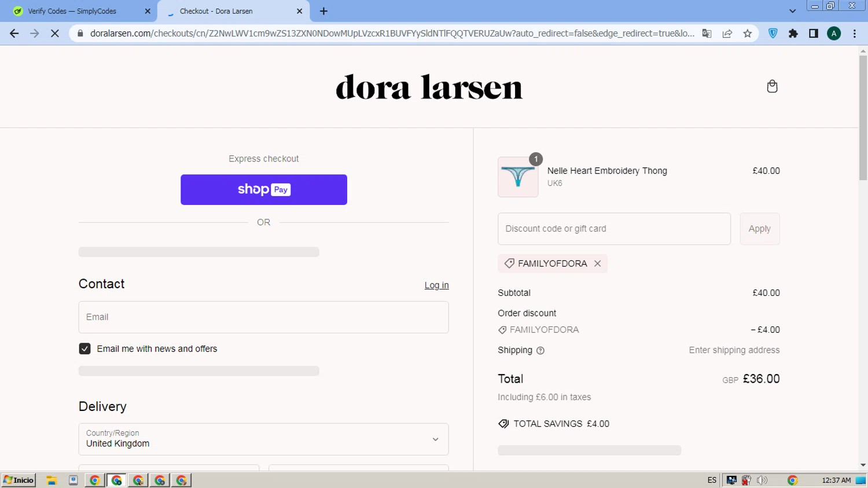This screenshot has width=868, height=488.
Task: Select the Checkout - Dora Larsen tab
Action: 233,11
